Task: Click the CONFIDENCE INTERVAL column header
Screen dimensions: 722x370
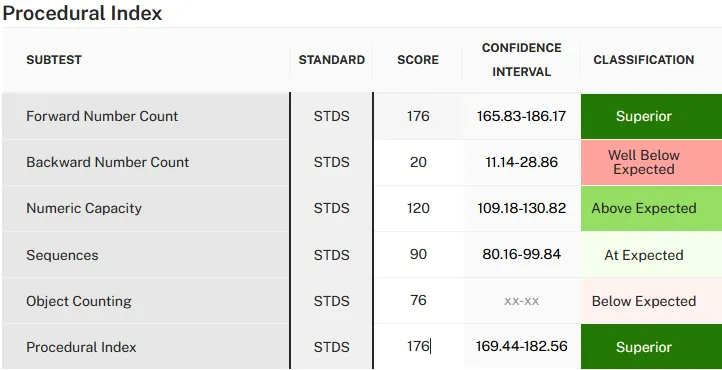Action: coord(522,60)
